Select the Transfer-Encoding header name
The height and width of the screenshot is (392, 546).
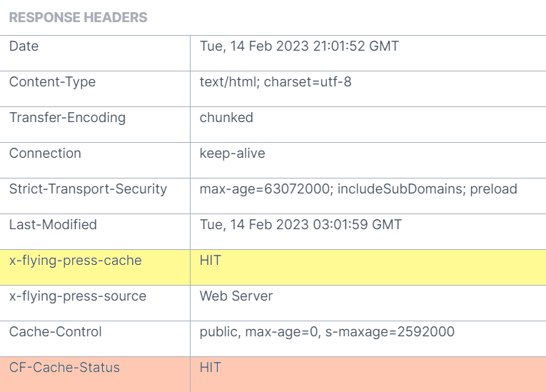click(67, 118)
